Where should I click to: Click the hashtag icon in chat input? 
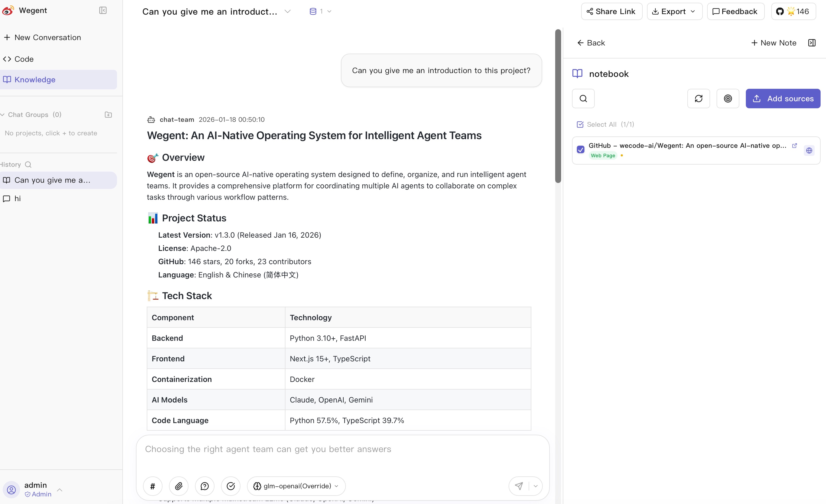[x=152, y=486]
